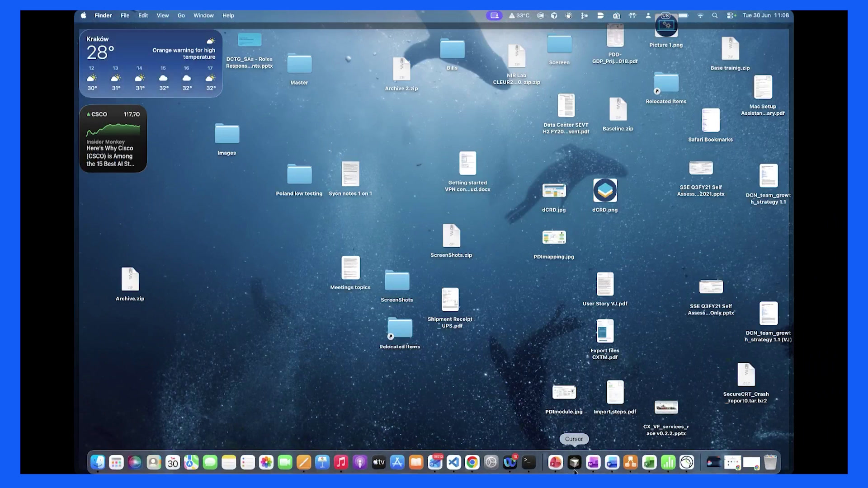Open the Window menu

click(203, 15)
